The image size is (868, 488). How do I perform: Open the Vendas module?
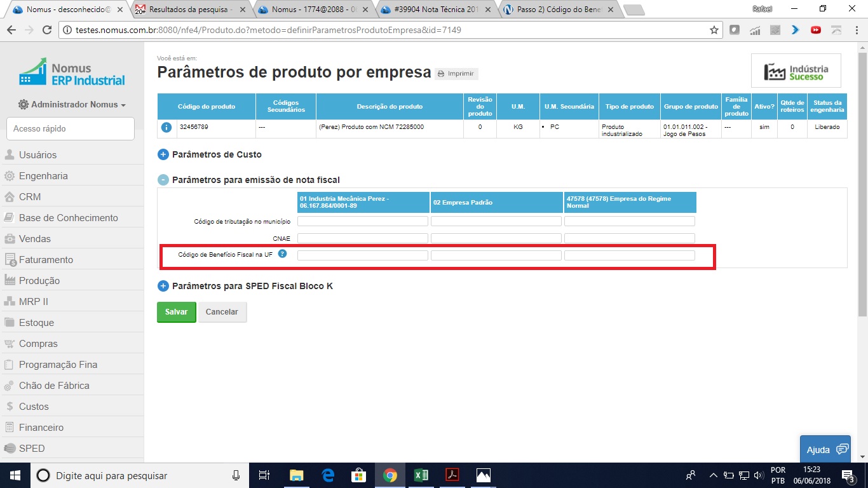click(x=72, y=239)
